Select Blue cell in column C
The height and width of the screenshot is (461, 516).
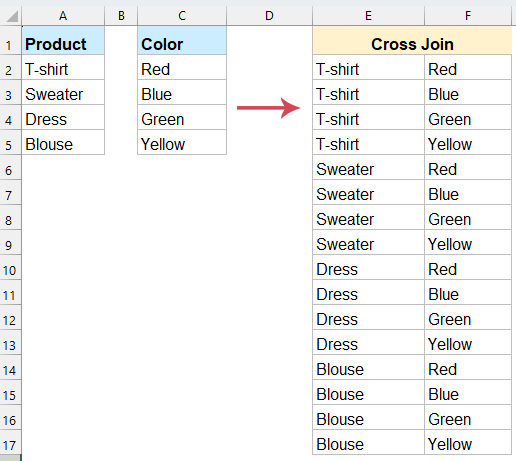[182, 92]
